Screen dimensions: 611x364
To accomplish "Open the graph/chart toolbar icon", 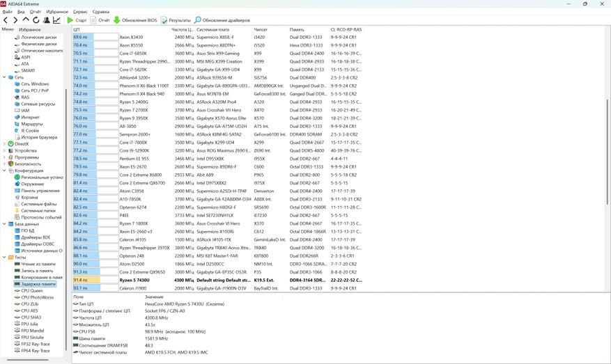I will click(57, 20).
